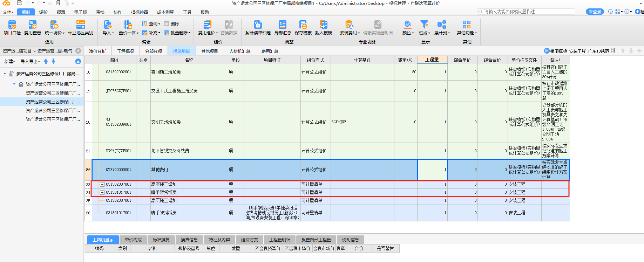Open the 统一调价 price adjustment tool
The height and width of the screenshot is (262, 644).
tap(54, 27)
